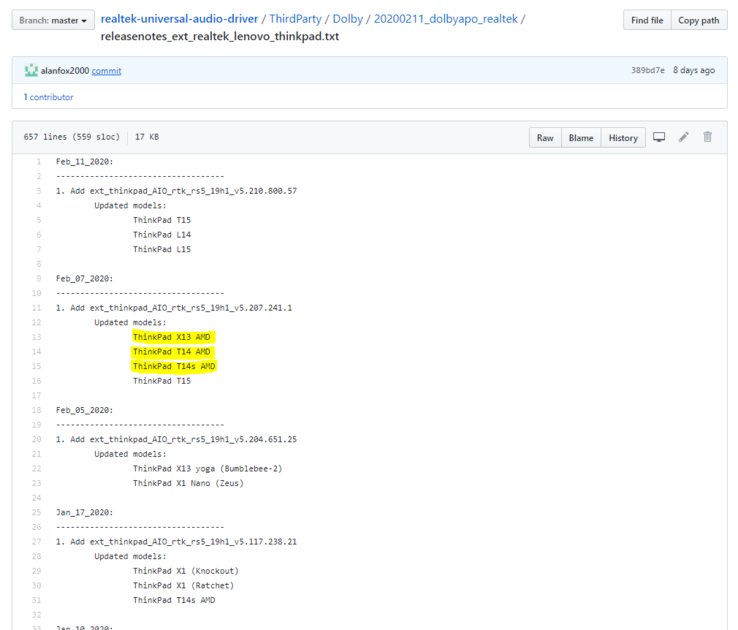Go to ThirdParty folder breadcrumb
Viewport: 738px width, 630px height.
(295, 19)
